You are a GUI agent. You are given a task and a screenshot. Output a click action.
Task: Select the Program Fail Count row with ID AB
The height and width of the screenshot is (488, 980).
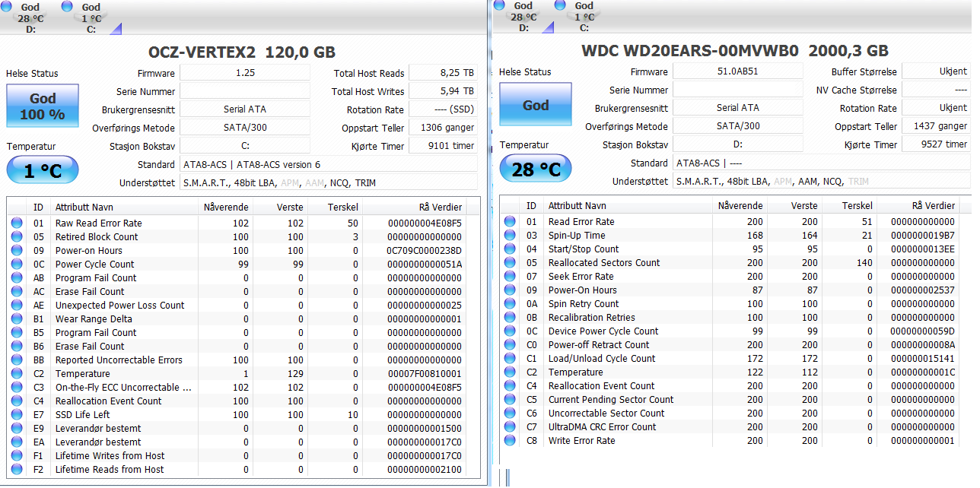click(x=243, y=278)
